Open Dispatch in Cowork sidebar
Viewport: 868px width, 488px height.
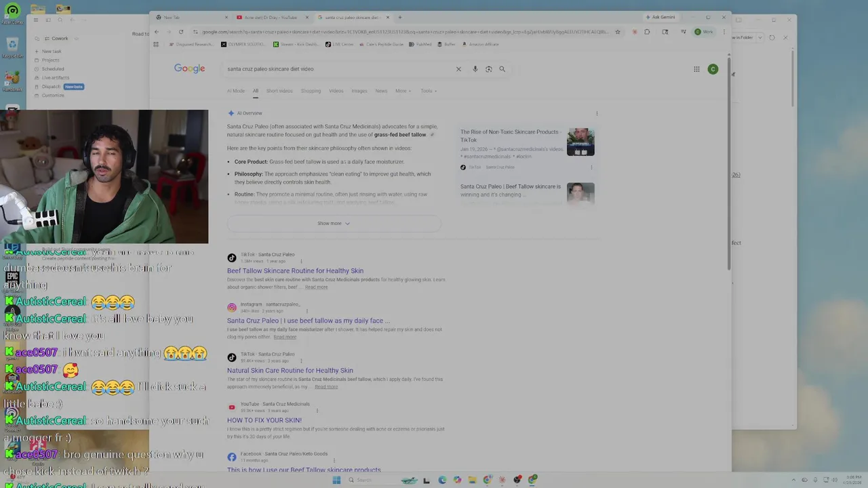click(51, 87)
